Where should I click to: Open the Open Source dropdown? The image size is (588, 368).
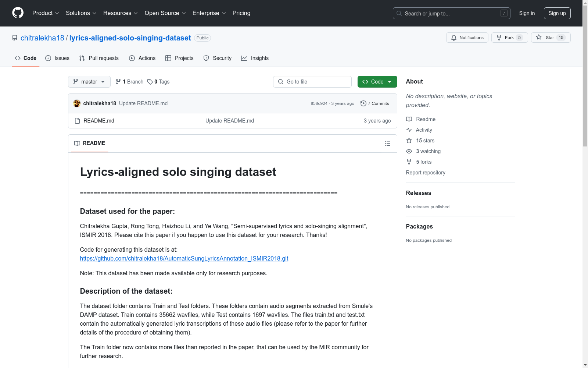(165, 13)
